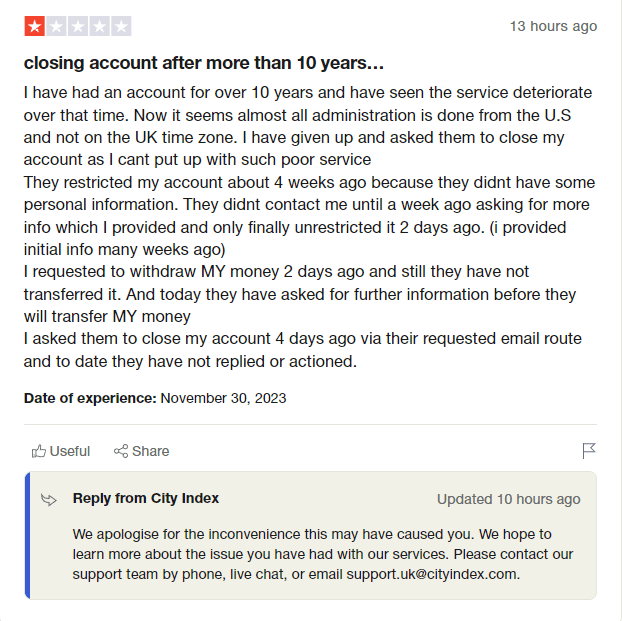Click the 'Updated 10 hours ago' timestamp
The height and width of the screenshot is (621, 622).
[508, 499]
